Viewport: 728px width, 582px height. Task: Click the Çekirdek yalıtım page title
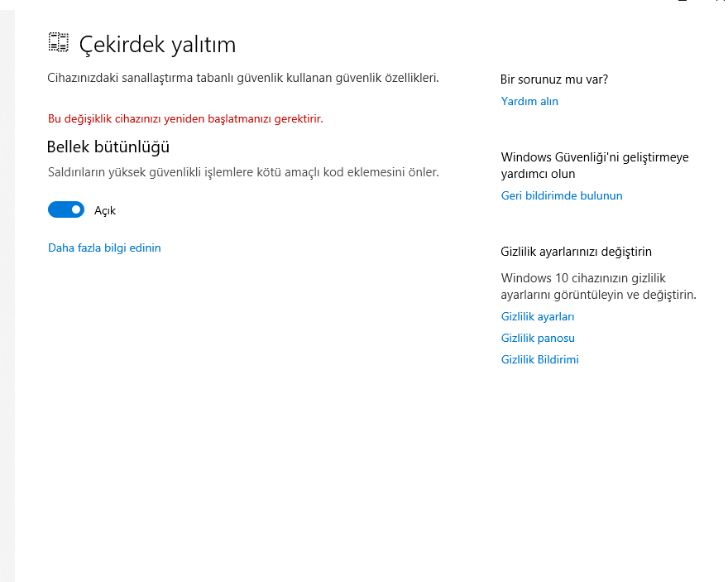pos(157,45)
